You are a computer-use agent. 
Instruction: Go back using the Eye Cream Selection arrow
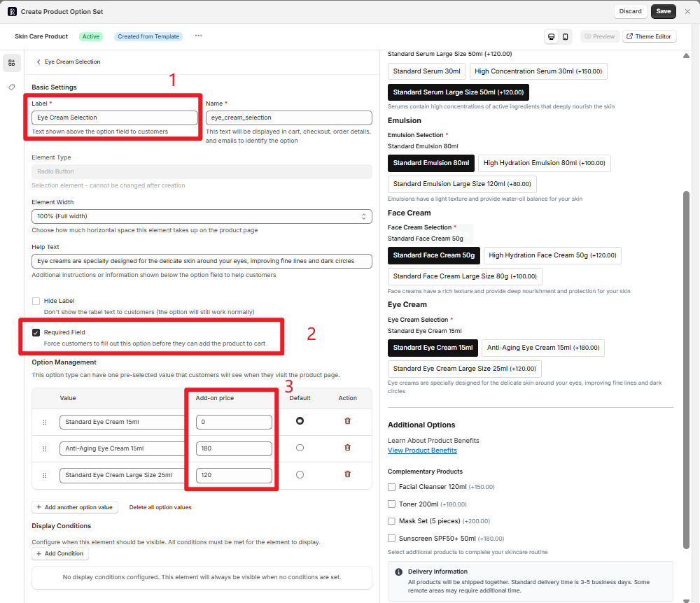click(38, 62)
